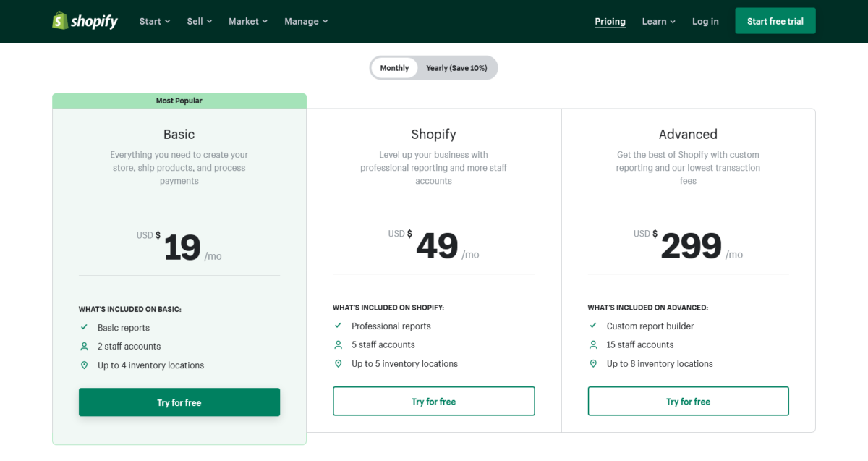Try the Basic plan for free
This screenshot has width=868, height=461.
[179, 402]
